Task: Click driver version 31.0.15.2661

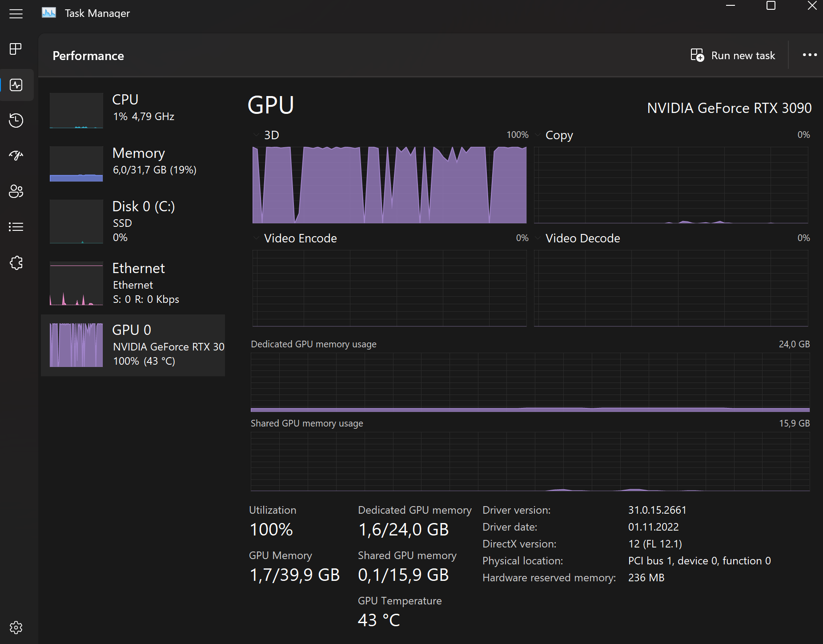Action: 657,510
